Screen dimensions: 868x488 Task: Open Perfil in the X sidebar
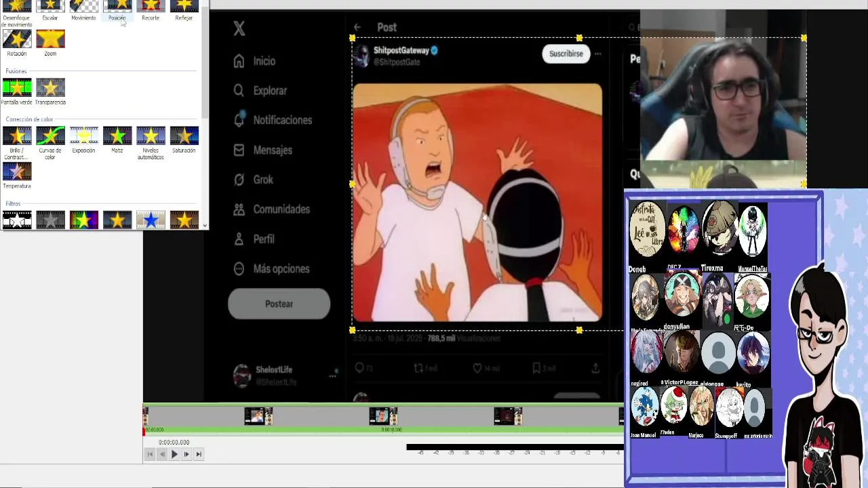click(x=254, y=239)
